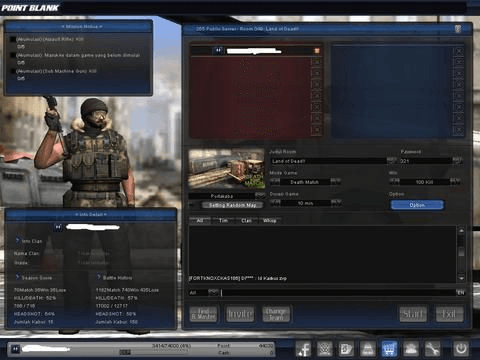The height and width of the screenshot is (360, 480).
Task: Click the edit button beside Judul Room field
Action: (x=391, y=160)
